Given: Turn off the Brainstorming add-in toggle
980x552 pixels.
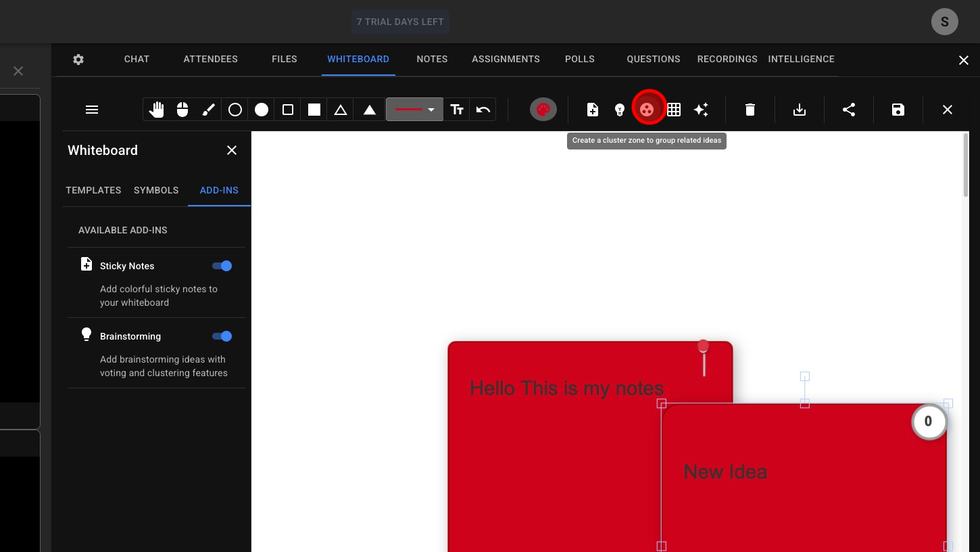Looking at the screenshot, I should [x=222, y=336].
